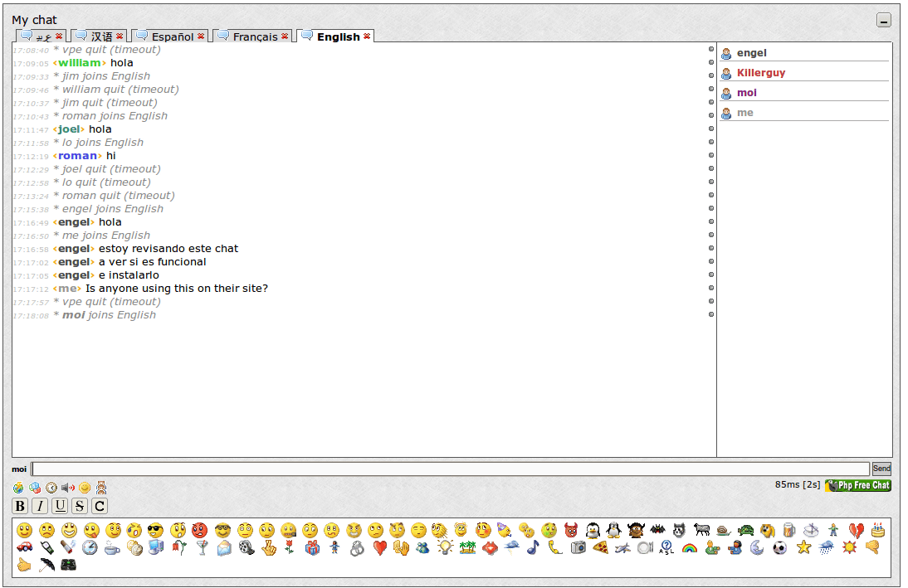The image size is (908, 588).
Task: Open the Php Free Chat logo link
Action: coord(859,485)
